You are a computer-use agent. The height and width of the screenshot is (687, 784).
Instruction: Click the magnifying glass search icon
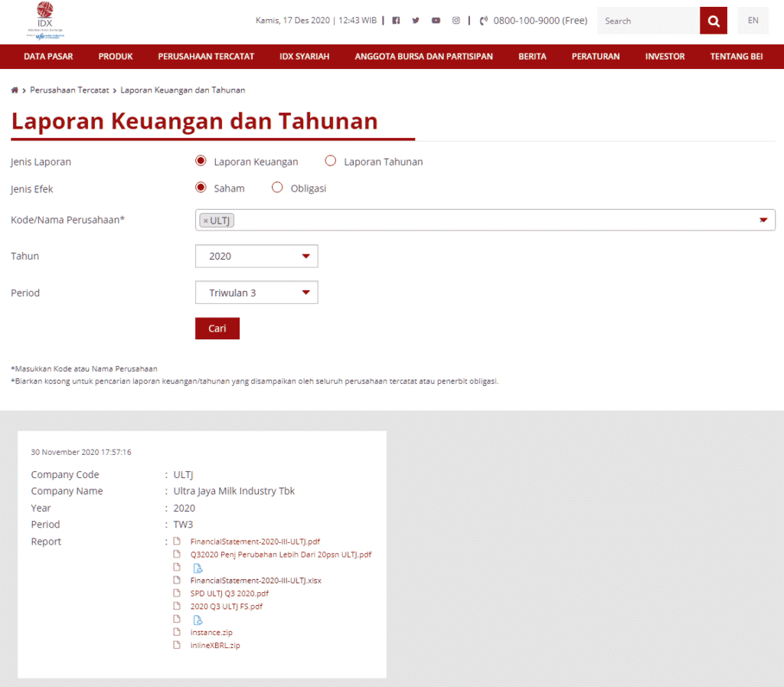[713, 21]
